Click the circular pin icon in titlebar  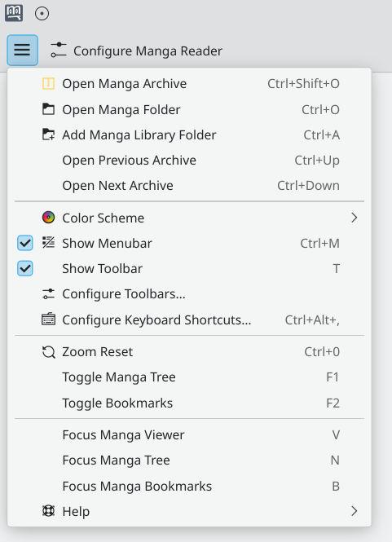click(x=42, y=14)
